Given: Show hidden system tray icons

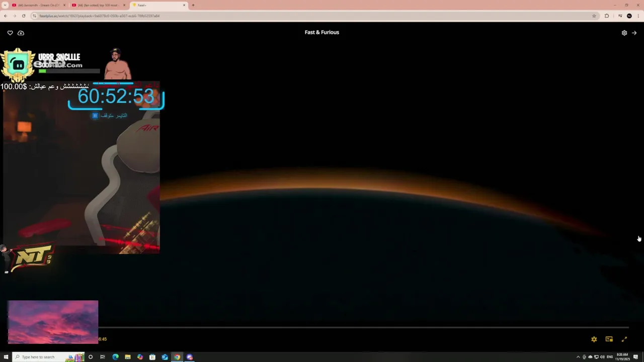Looking at the screenshot, I should pos(578,357).
